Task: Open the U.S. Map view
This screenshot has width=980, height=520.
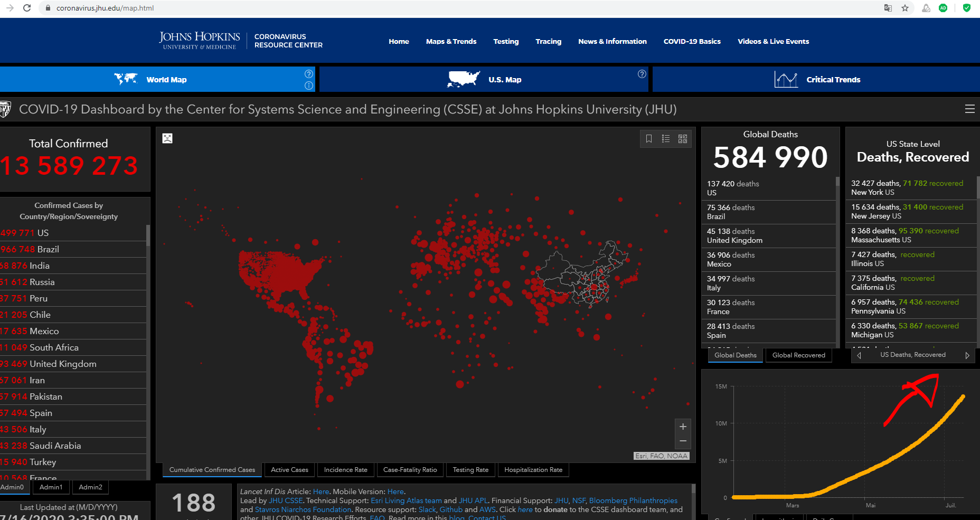Action: click(x=484, y=80)
